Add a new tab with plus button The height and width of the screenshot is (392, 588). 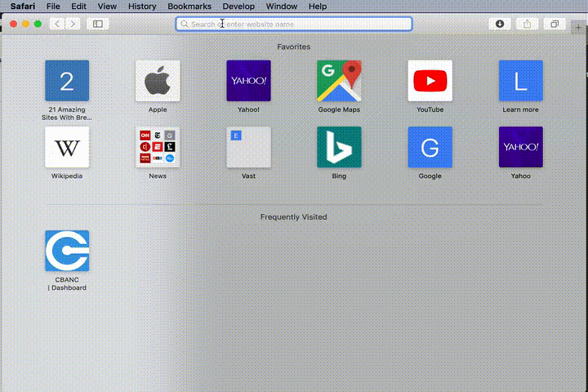tap(578, 28)
